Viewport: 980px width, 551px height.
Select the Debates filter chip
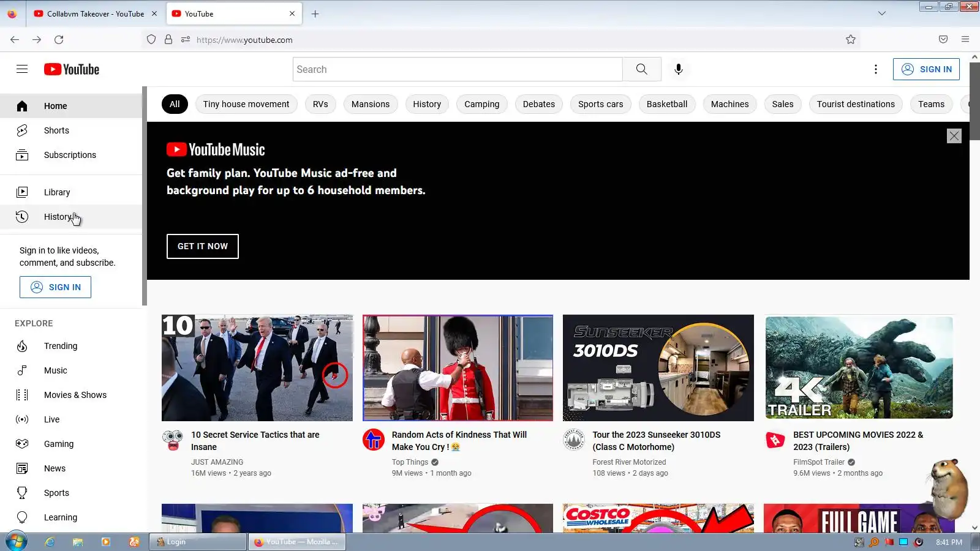tap(539, 104)
